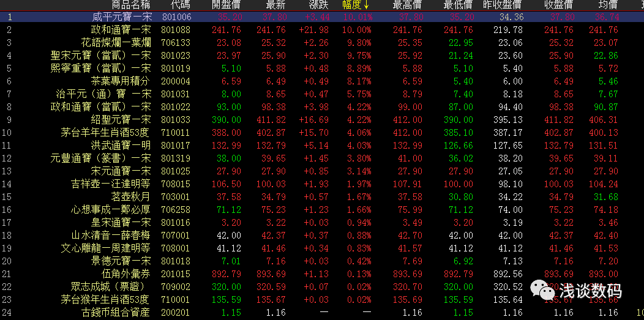Click code 200004
This screenshot has height=320, width=644.
click(x=176, y=81)
